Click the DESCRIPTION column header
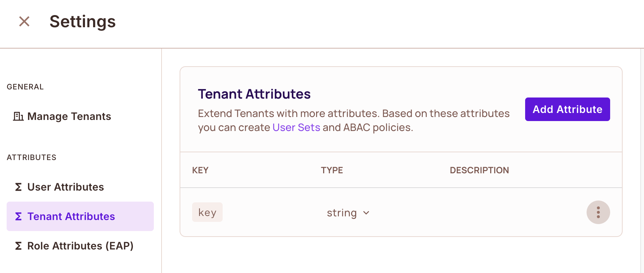644x273 pixels. point(479,170)
